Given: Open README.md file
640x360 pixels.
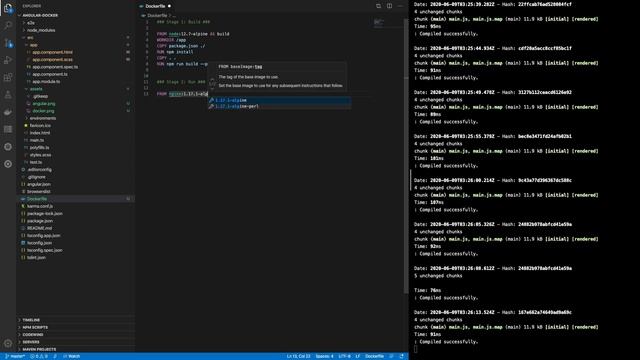Looking at the screenshot, I should pyautogui.click(x=39, y=228).
